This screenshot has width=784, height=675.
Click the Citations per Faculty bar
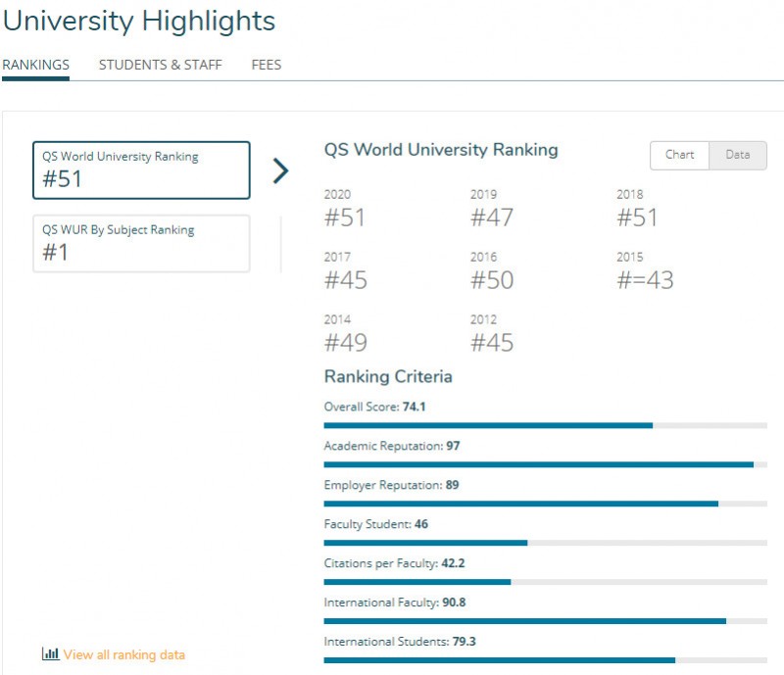click(545, 581)
